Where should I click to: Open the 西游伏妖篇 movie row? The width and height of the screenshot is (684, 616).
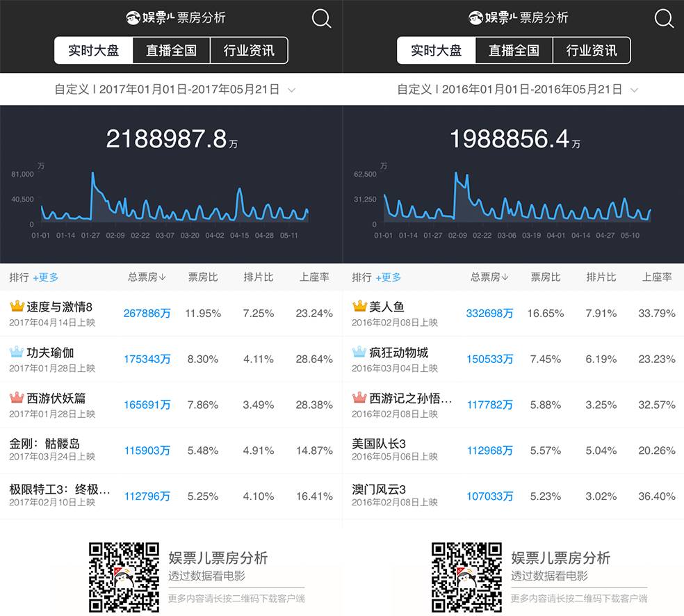point(171,405)
